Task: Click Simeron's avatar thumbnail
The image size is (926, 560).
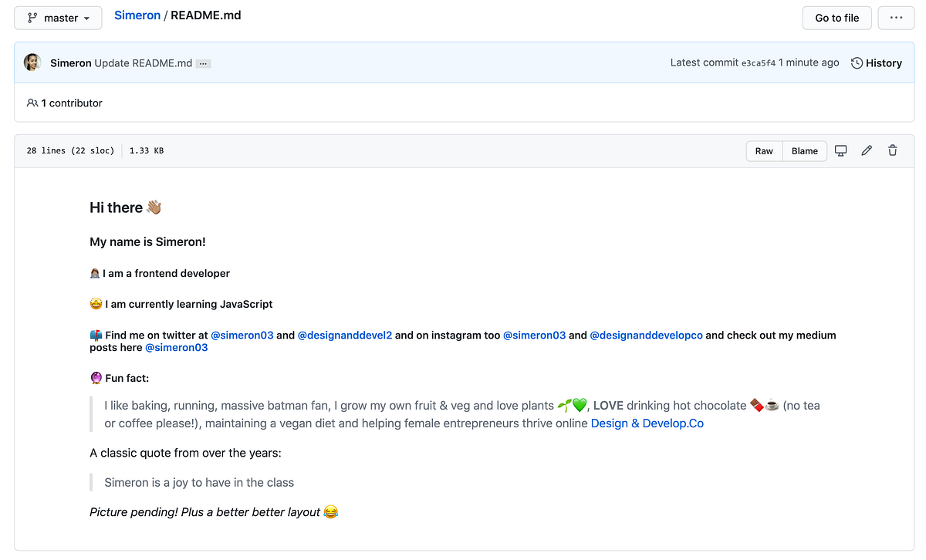Action: pos(32,62)
